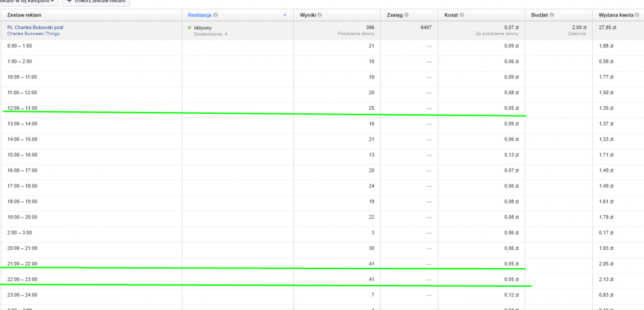Click the info icon next to Budżet
This screenshot has width=644, height=310.
pyautogui.click(x=552, y=14)
